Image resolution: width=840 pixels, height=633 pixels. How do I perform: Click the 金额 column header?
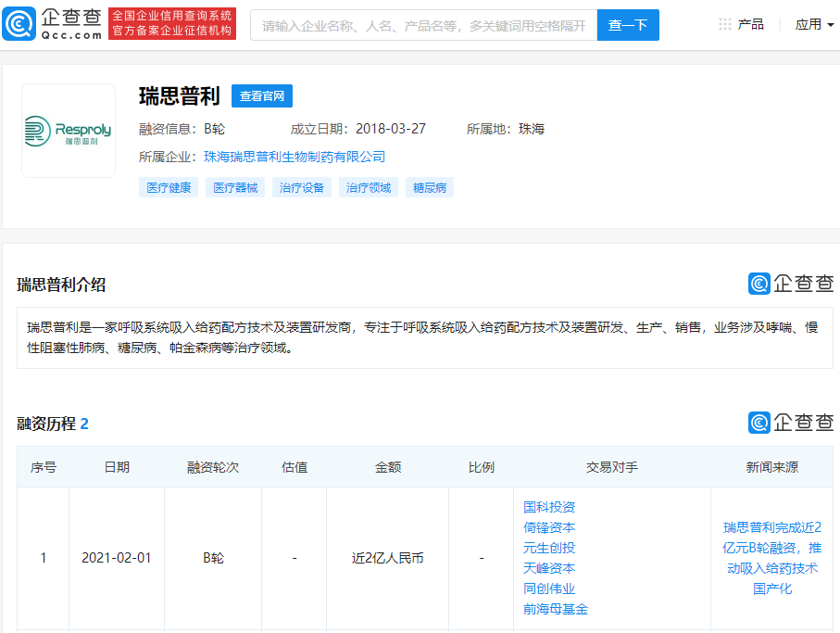[388, 467]
